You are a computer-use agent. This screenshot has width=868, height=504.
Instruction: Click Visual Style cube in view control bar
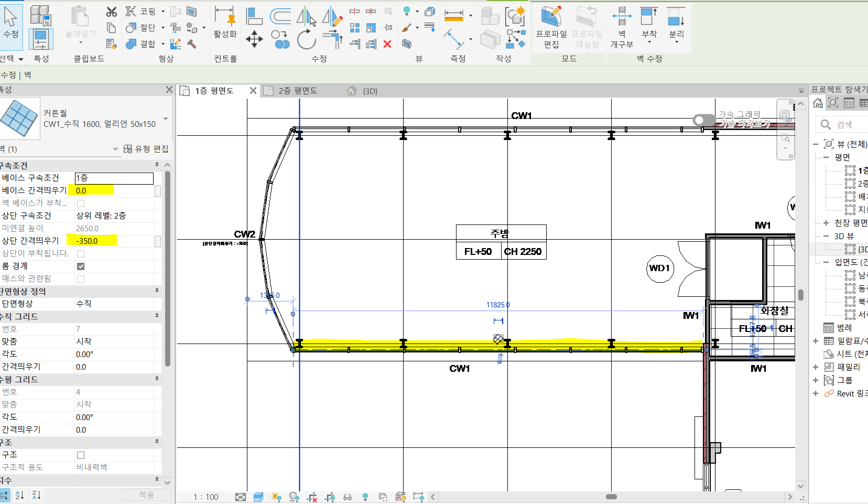click(x=258, y=497)
